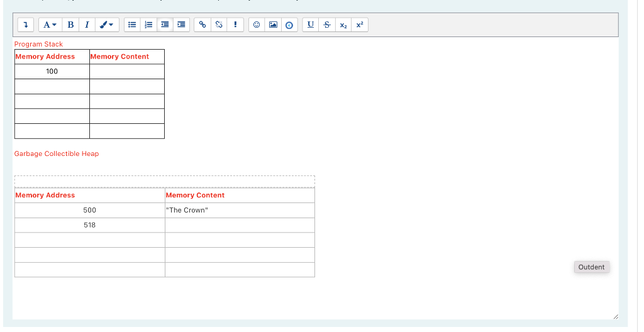Image resolution: width=644 pixels, height=332 pixels.
Task: Insert a link with chain icon
Action: (x=203, y=25)
